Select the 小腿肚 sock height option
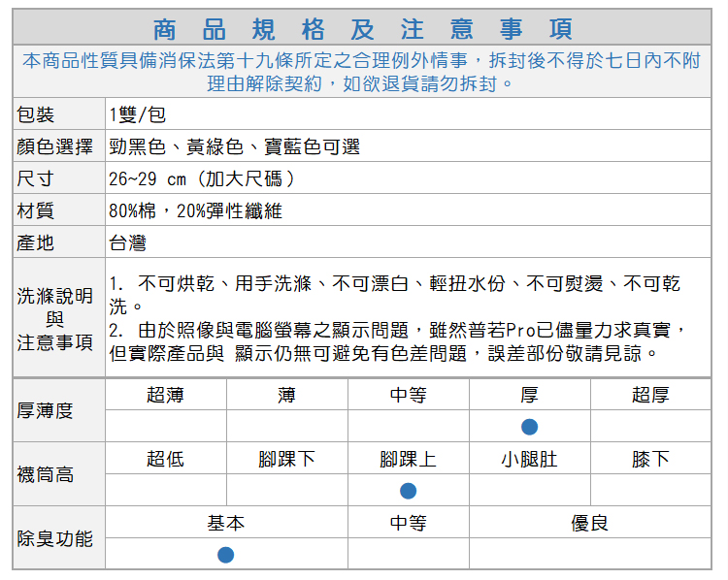The width and height of the screenshot is (728, 580). click(529, 459)
